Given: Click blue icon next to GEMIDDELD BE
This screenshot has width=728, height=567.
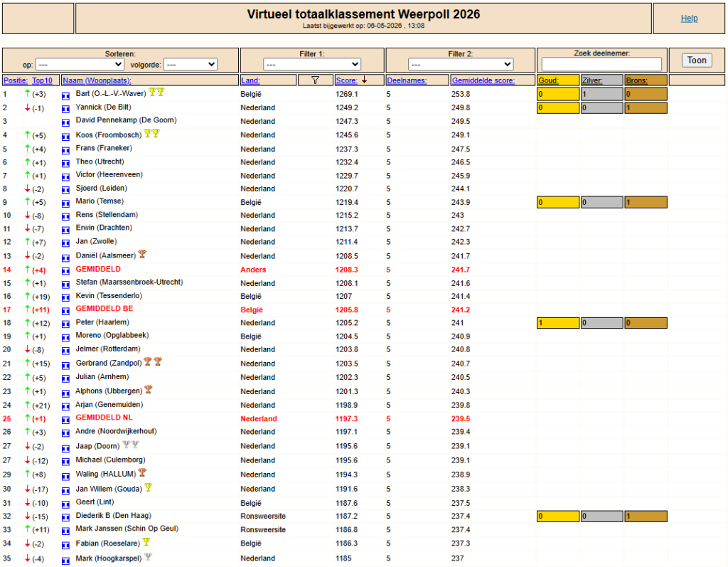Looking at the screenshot, I should [x=65, y=311].
